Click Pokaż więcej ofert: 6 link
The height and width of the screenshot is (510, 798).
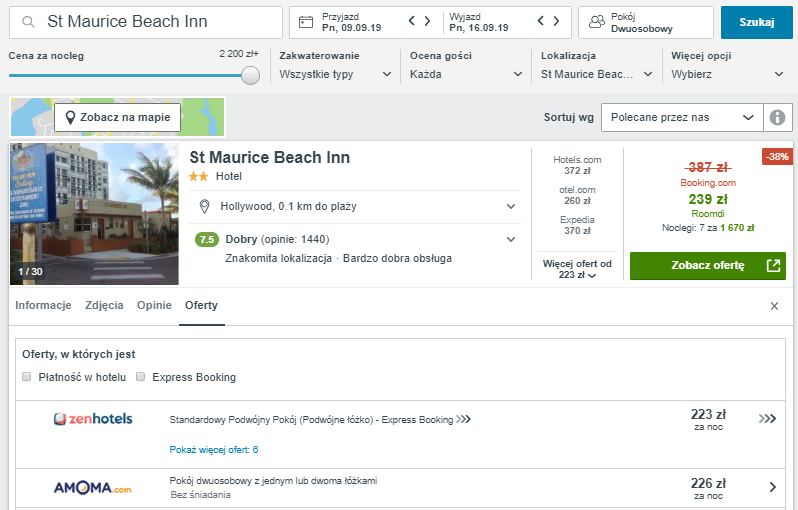[214, 450]
